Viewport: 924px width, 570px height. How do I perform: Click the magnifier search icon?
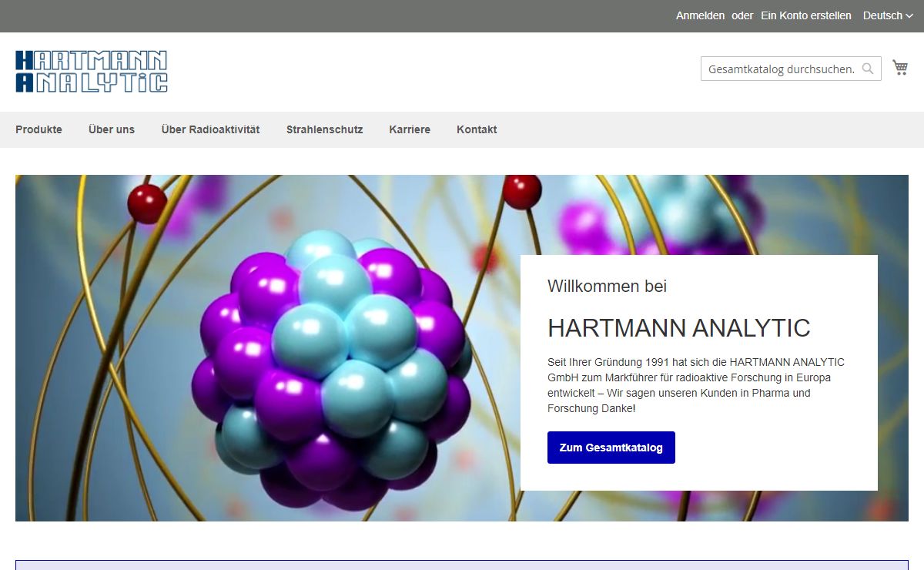(868, 69)
